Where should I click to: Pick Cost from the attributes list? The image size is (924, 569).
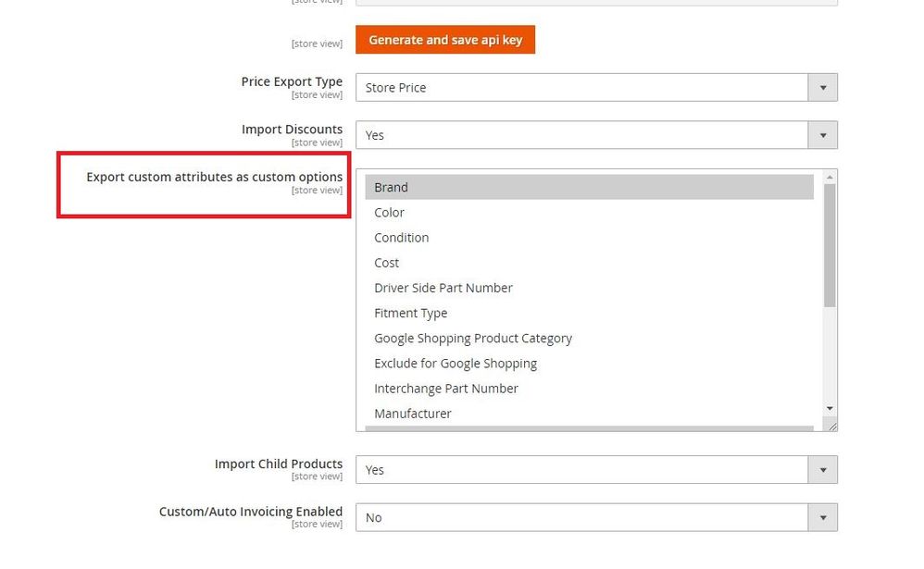[x=386, y=263]
